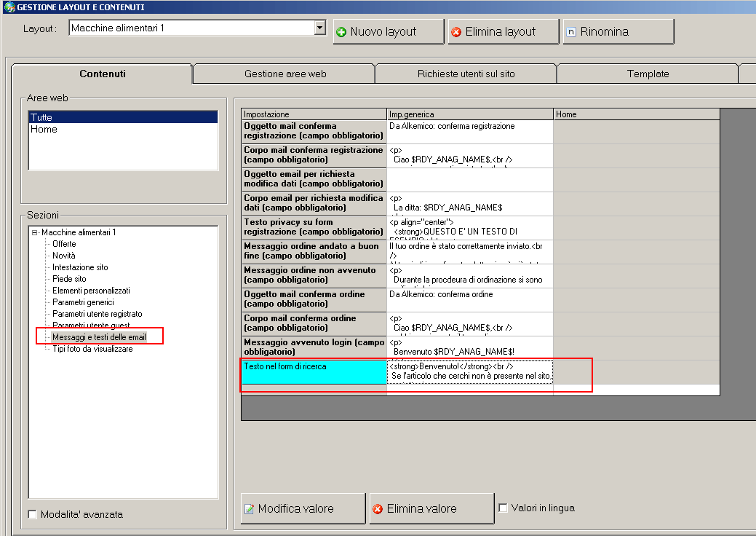Select row Messaggio ordine andato a buon fine
Viewport: 756px width, 536px height.
314,251
